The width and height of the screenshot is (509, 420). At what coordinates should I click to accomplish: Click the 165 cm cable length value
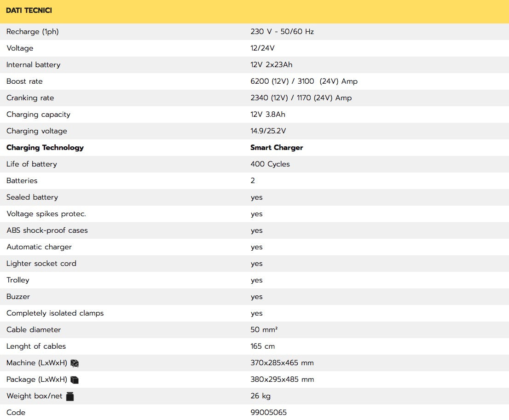(x=262, y=346)
